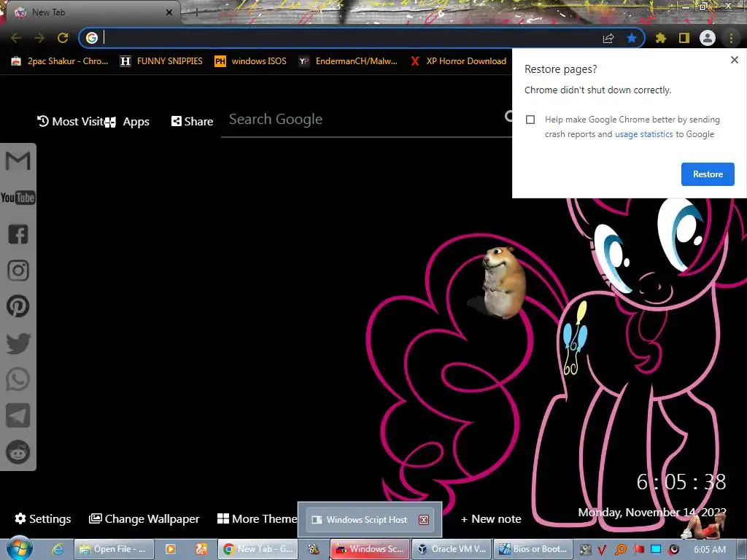Open the Extensions puzzle icon
747x560 pixels.
click(x=661, y=38)
